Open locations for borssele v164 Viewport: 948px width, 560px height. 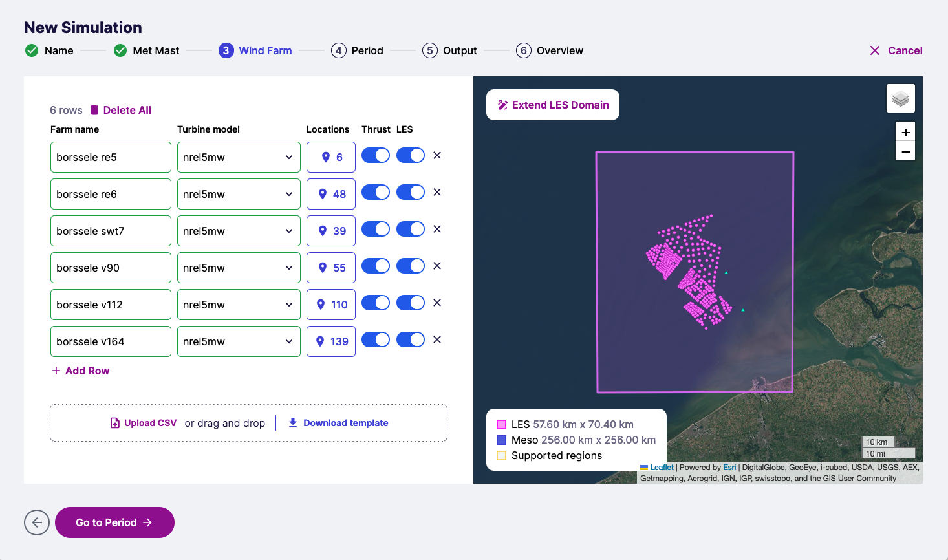(x=331, y=341)
